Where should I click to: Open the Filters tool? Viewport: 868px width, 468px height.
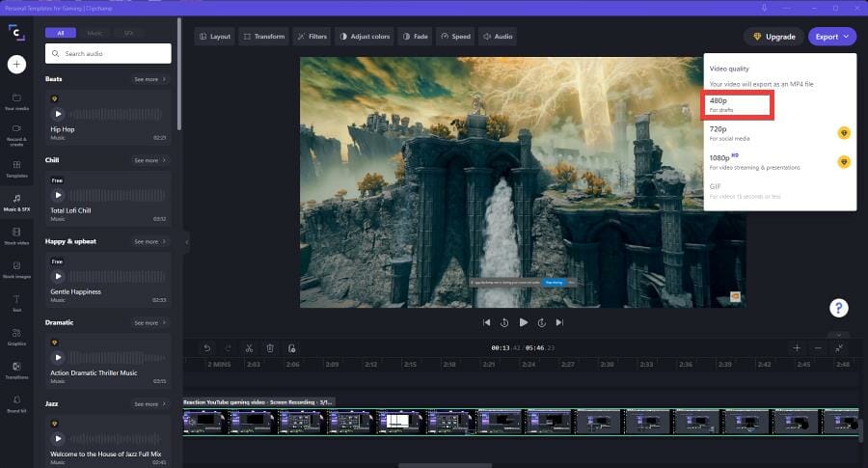pos(312,37)
